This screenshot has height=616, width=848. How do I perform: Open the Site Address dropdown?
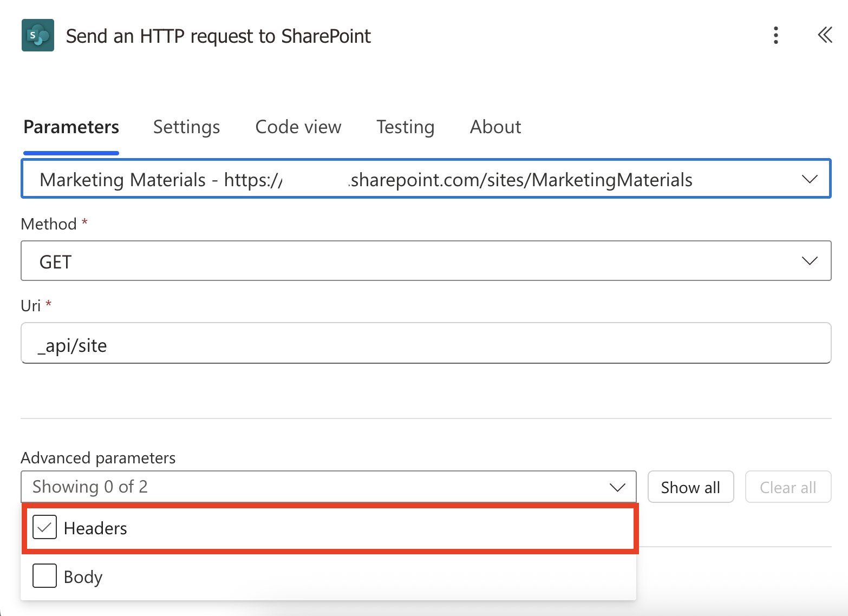pyautogui.click(x=426, y=179)
